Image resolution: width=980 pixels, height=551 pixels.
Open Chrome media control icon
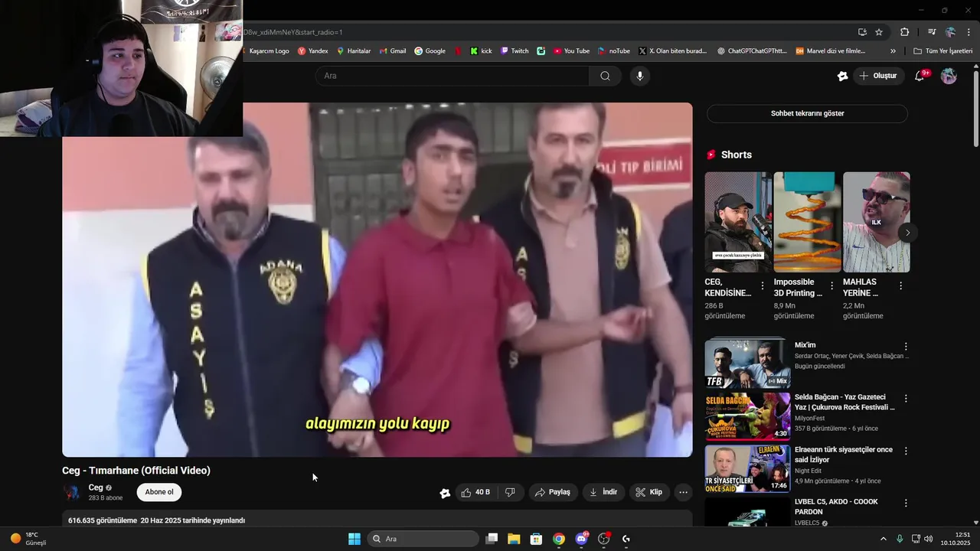[x=932, y=32]
